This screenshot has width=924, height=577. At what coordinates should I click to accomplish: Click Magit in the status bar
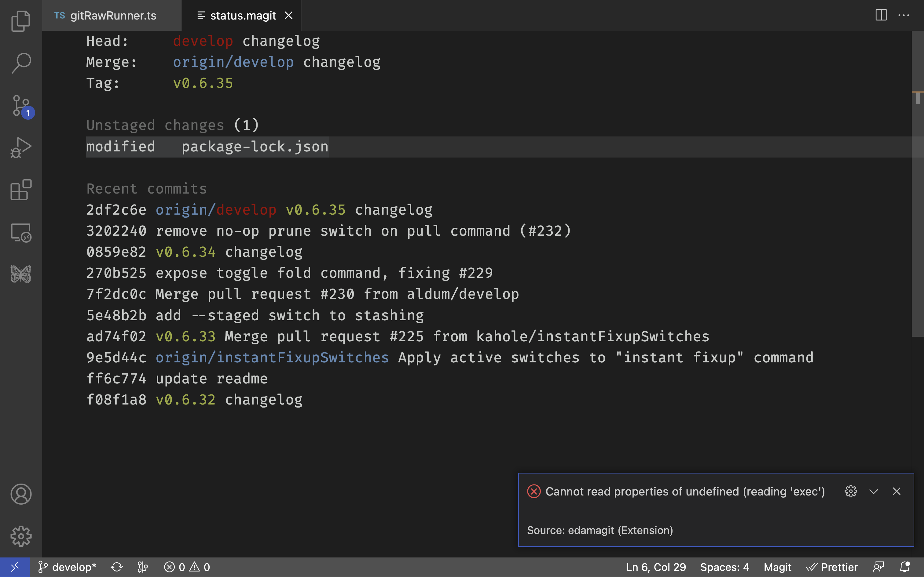[x=778, y=567]
